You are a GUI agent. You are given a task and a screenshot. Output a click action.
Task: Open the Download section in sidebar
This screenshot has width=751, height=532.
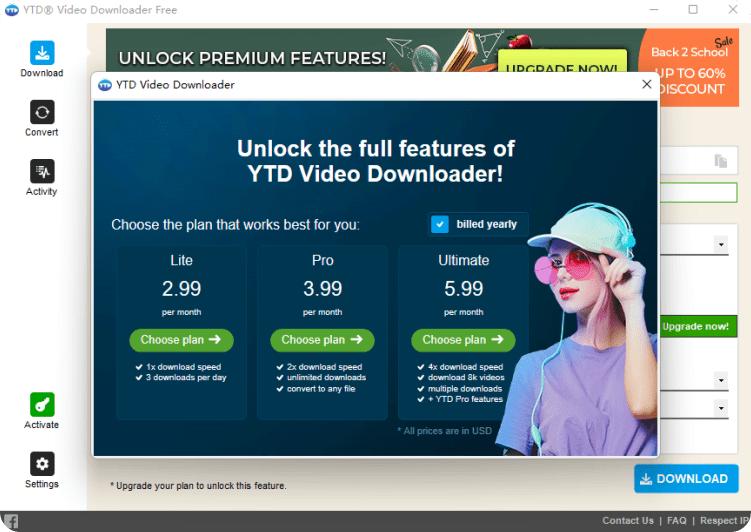point(42,59)
